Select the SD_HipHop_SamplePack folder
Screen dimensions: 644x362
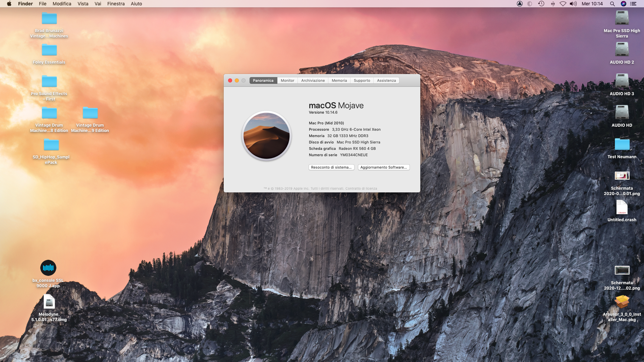coord(51,145)
